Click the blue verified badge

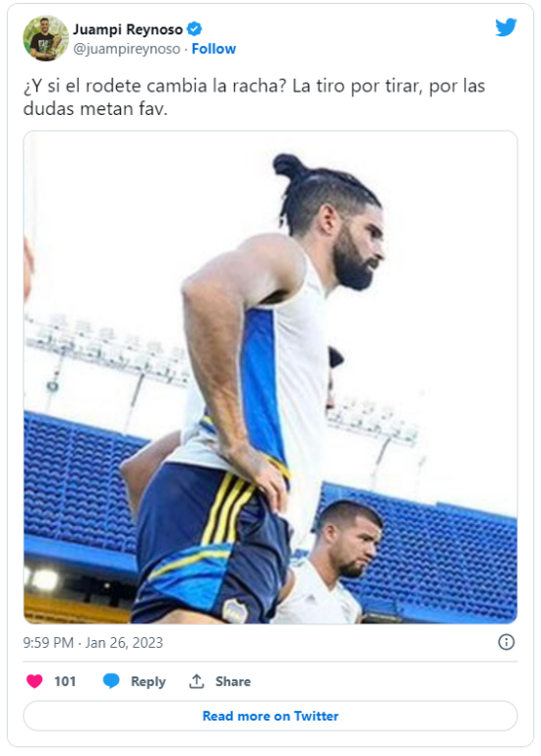tap(194, 29)
